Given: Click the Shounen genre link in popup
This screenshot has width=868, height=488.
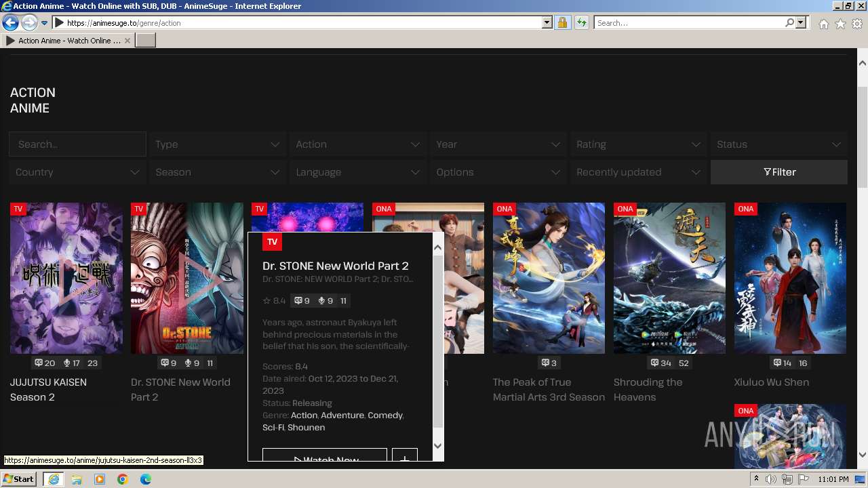Looking at the screenshot, I should click(306, 427).
